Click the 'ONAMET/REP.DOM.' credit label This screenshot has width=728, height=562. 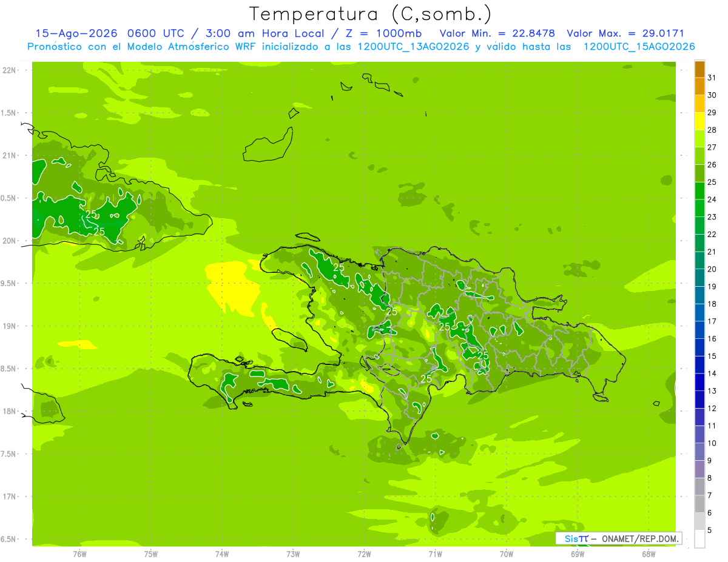(x=640, y=538)
